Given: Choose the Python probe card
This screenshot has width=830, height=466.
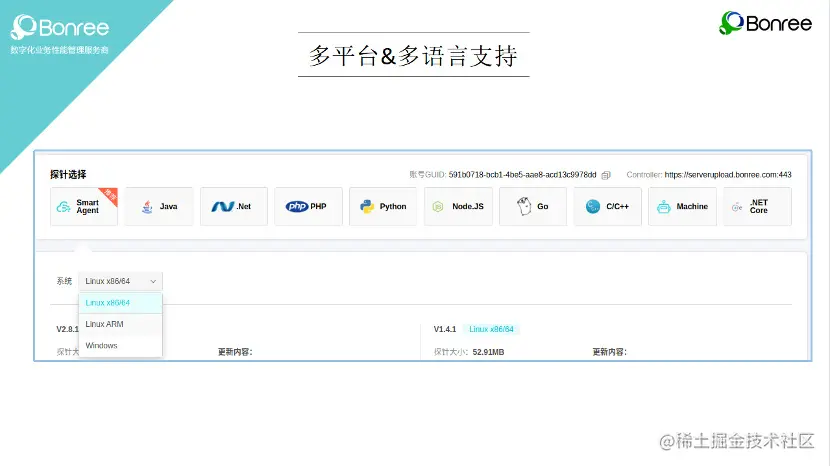Looking at the screenshot, I should [383, 207].
